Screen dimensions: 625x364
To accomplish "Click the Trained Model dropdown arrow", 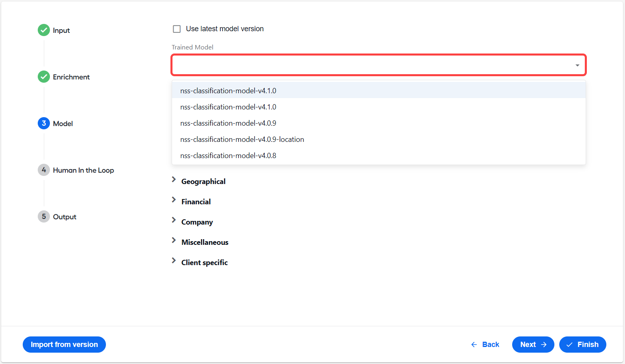I will [x=577, y=65].
